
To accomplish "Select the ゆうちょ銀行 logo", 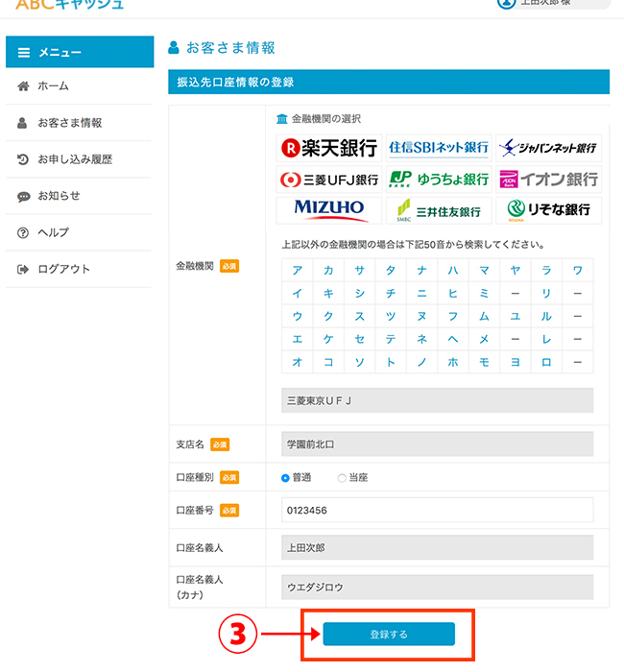I will [439, 180].
